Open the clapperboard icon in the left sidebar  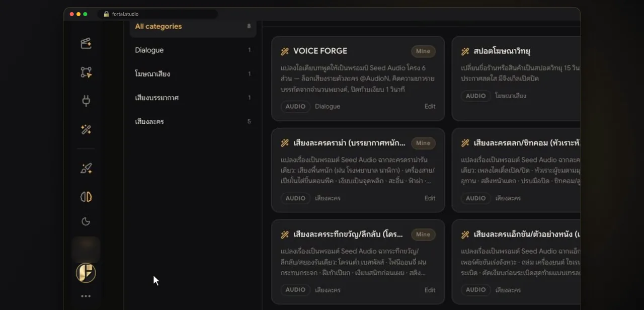(x=86, y=43)
